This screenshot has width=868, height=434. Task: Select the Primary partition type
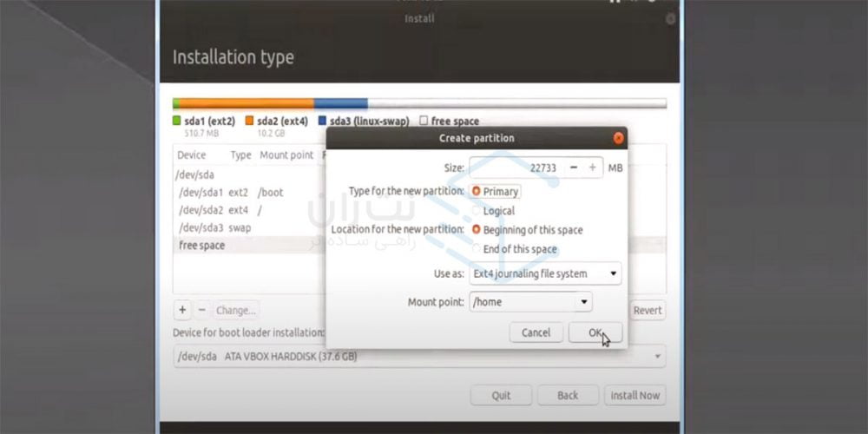(477, 191)
